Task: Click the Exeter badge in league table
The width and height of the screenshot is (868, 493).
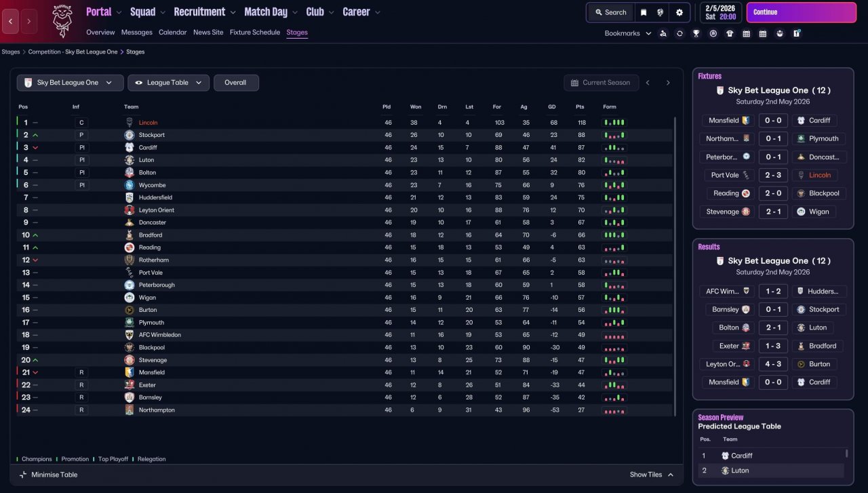Action: click(x=130, y=385)
